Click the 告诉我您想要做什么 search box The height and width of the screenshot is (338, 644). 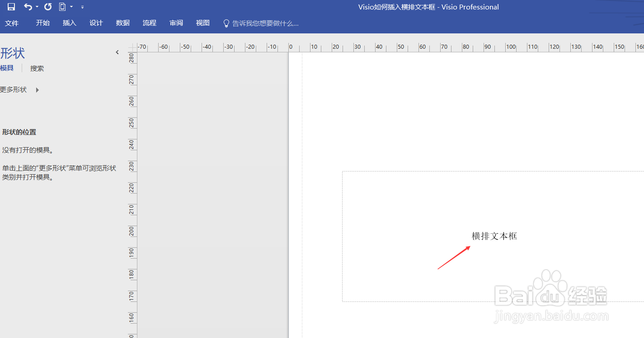pos(265,23)
